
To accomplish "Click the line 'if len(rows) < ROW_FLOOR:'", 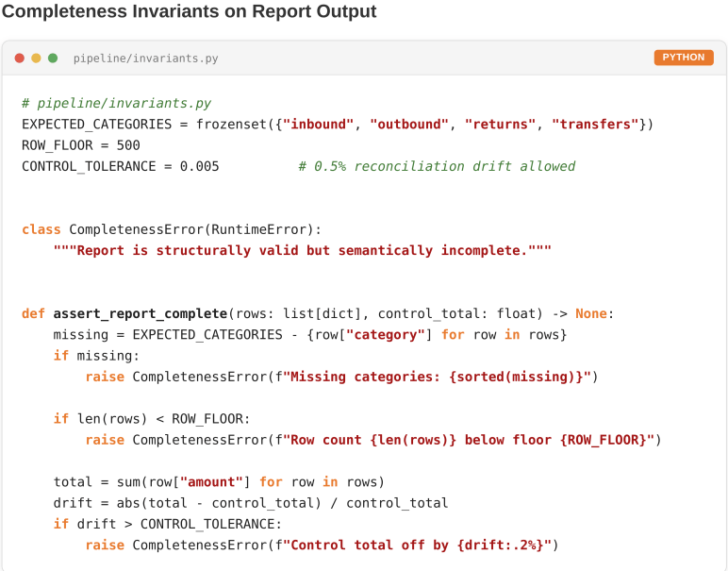I will tap(152, 419).
